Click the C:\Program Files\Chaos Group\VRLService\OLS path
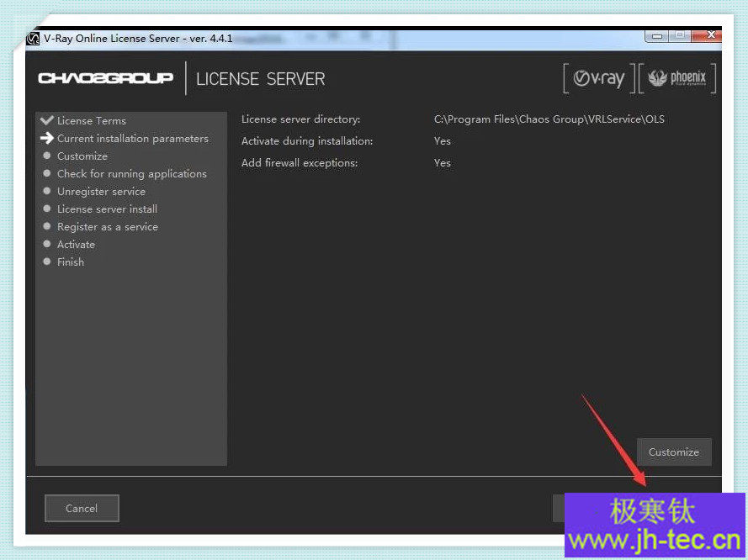The height and width of the screenshot is (560, 748). tap(549, 119)
